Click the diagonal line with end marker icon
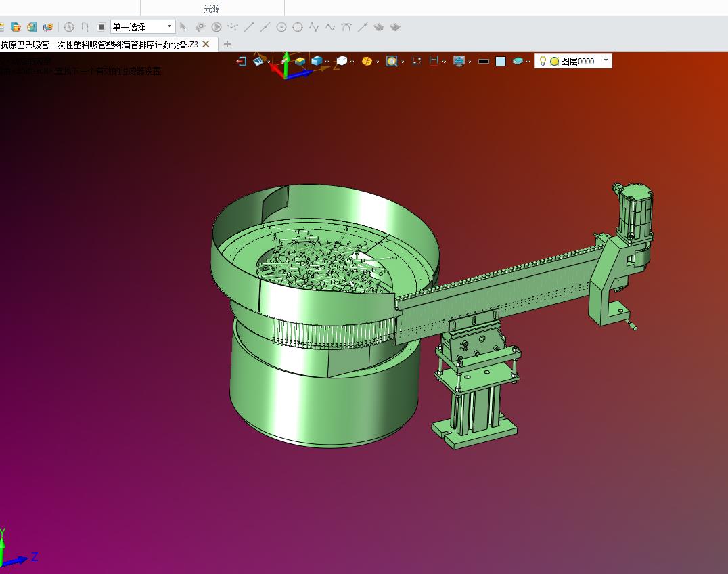Image resolution: width=728 pixels, height=574 pixels. (363, 27)
